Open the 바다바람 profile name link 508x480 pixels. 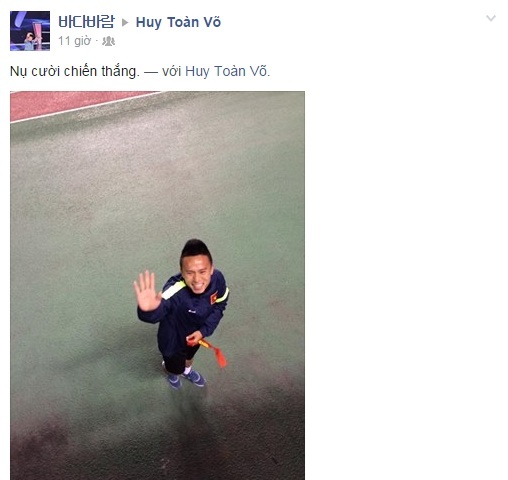86,22
